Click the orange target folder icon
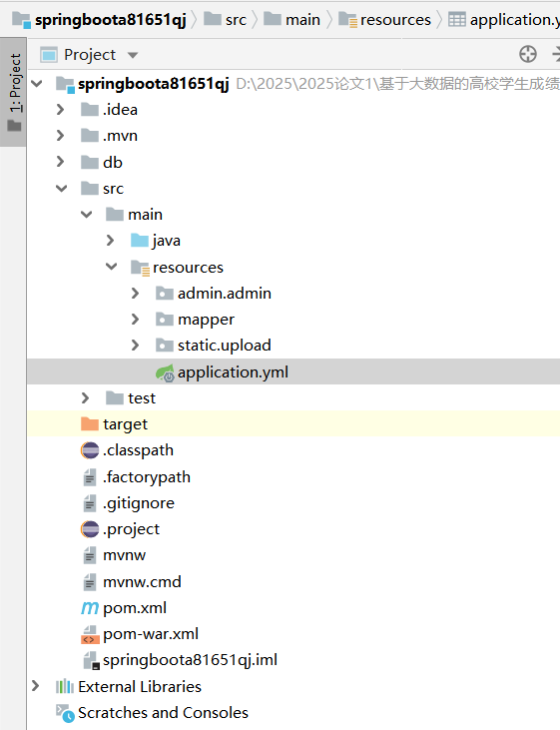 tap(90, 423)
